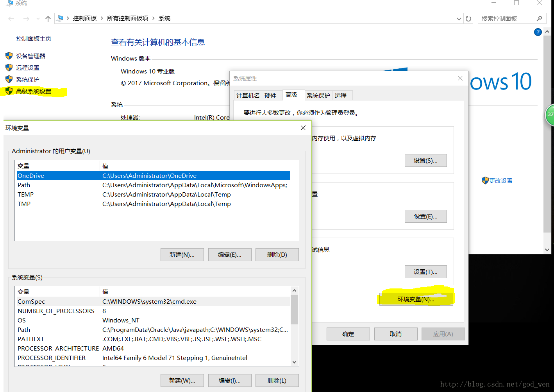Click system variables scrollbar down arrow
The image size is (554, 392).
point(295,362)
